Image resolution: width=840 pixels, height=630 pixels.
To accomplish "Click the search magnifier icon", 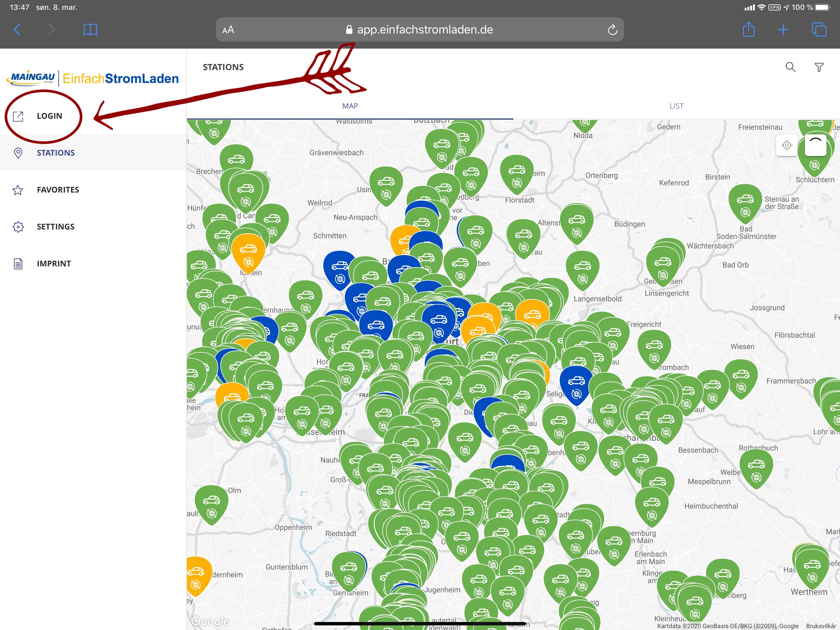I will [790, 67].
